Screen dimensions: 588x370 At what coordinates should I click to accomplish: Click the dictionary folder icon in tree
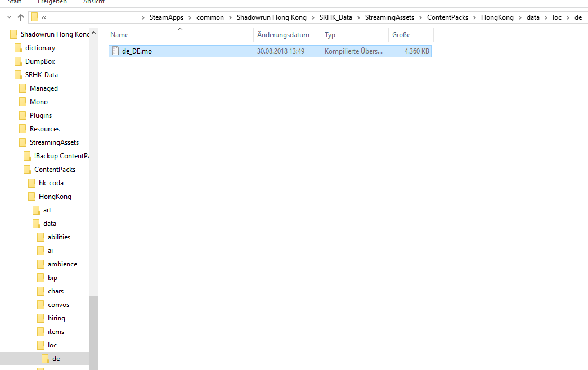[18, 48]
